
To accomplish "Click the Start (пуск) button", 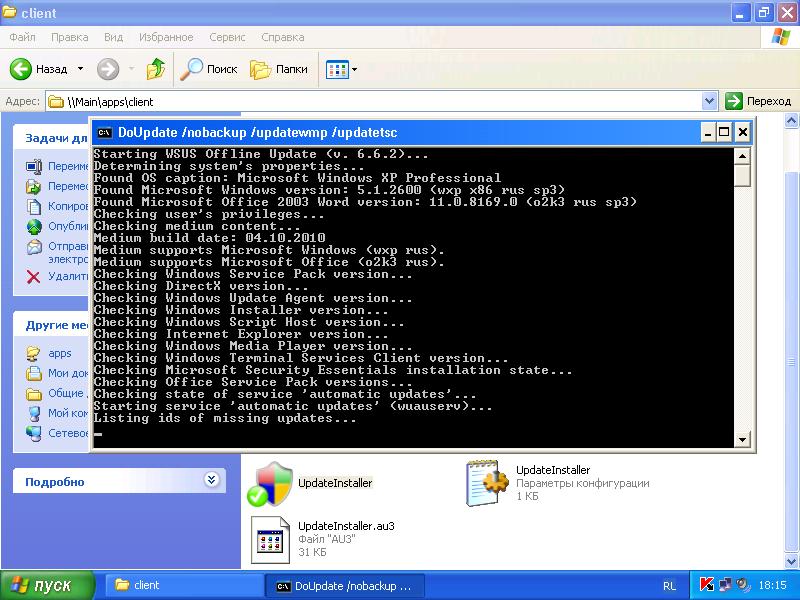I will point(47,585).
